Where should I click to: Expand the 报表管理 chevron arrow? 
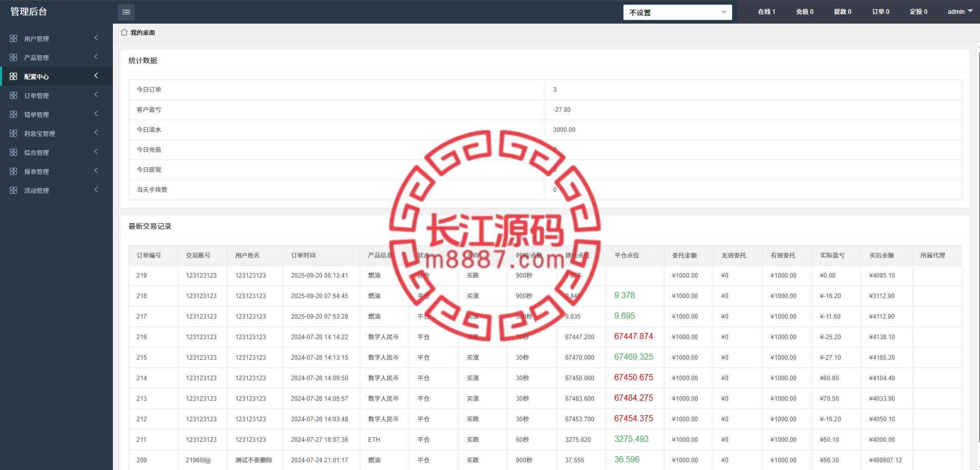pyautogui.click(x=96, y=171)
